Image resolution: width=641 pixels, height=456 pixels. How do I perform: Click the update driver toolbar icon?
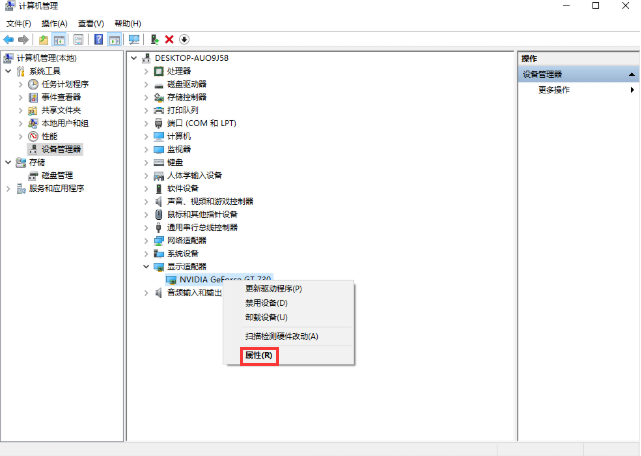(154, 39)
